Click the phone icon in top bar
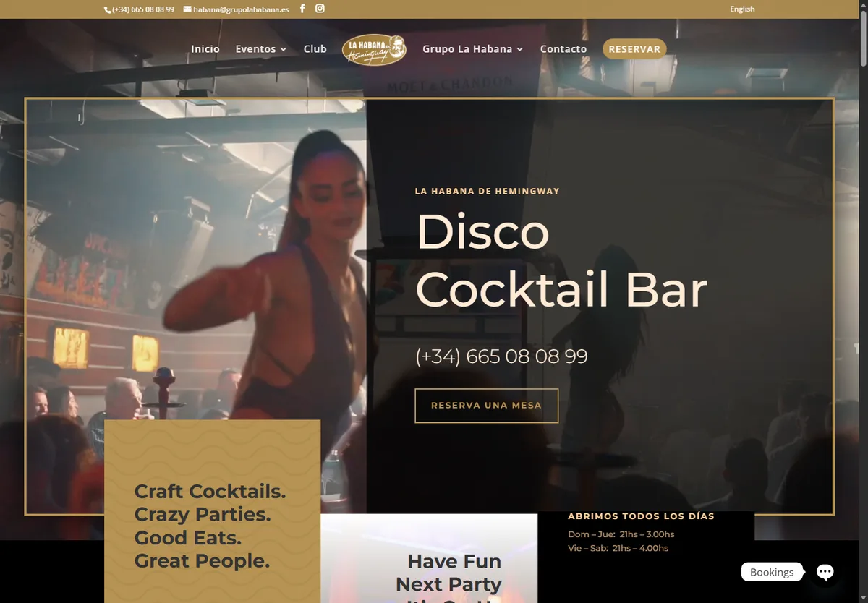This screenshot has height=603, width=868. 108,9
